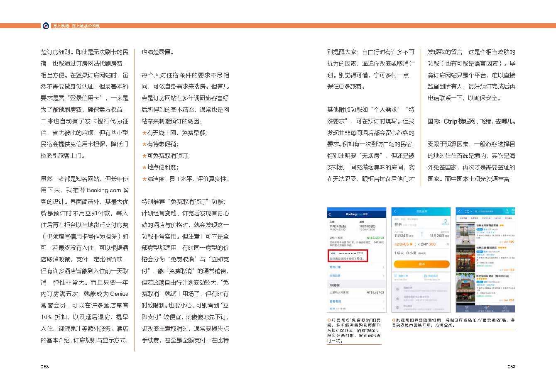Tap the back arrow in hotel list header
Image resolution: width=556 pixels, height=392 pixels.
(459, 212)
